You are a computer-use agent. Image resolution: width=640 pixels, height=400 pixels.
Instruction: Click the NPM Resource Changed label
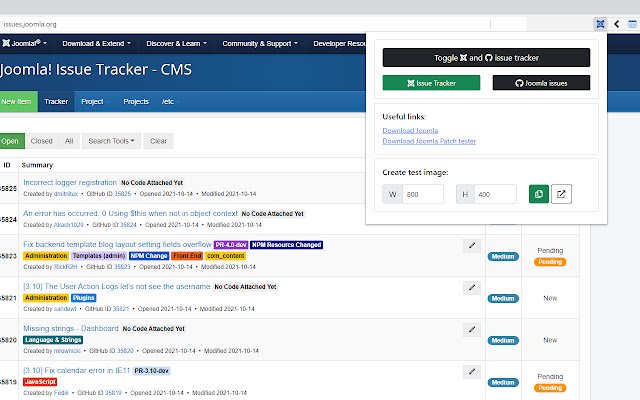click(286, 244)
